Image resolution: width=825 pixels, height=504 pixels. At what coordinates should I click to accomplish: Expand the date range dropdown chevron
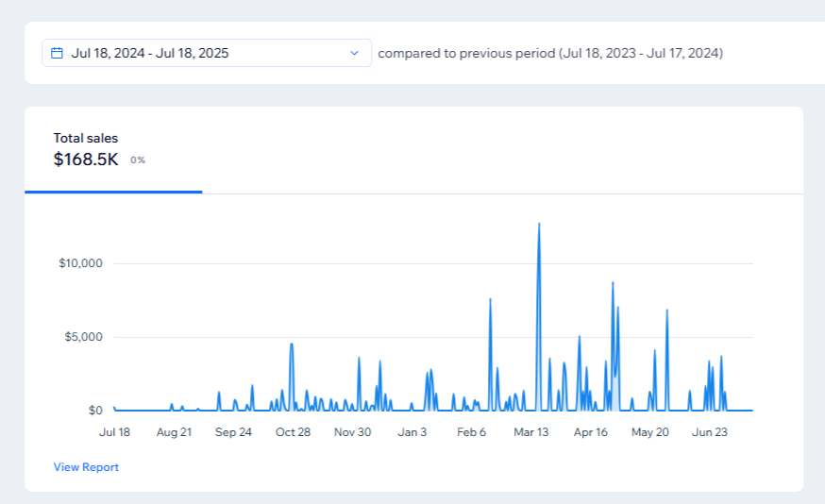[354, 53]
